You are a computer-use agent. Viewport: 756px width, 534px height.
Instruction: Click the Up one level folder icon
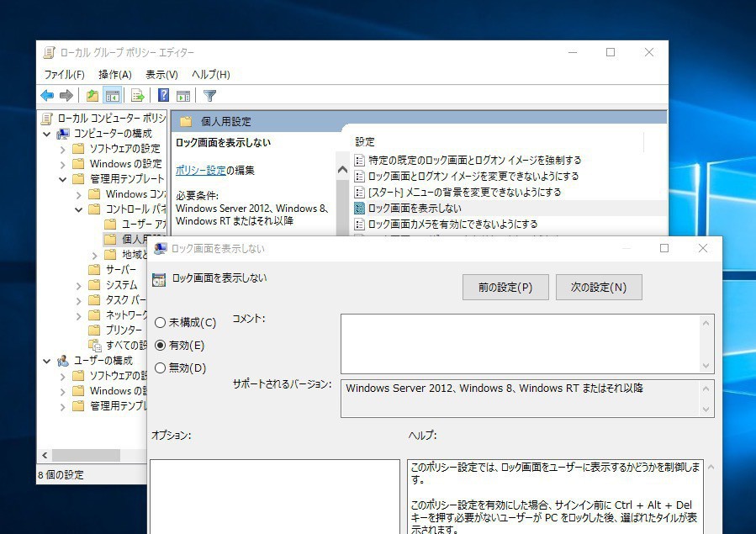[x=93, y=96]
